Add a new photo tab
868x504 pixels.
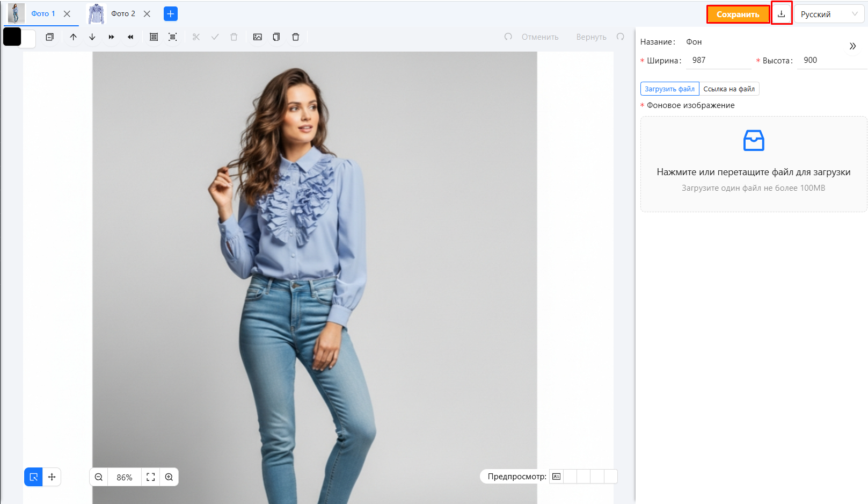171,14
